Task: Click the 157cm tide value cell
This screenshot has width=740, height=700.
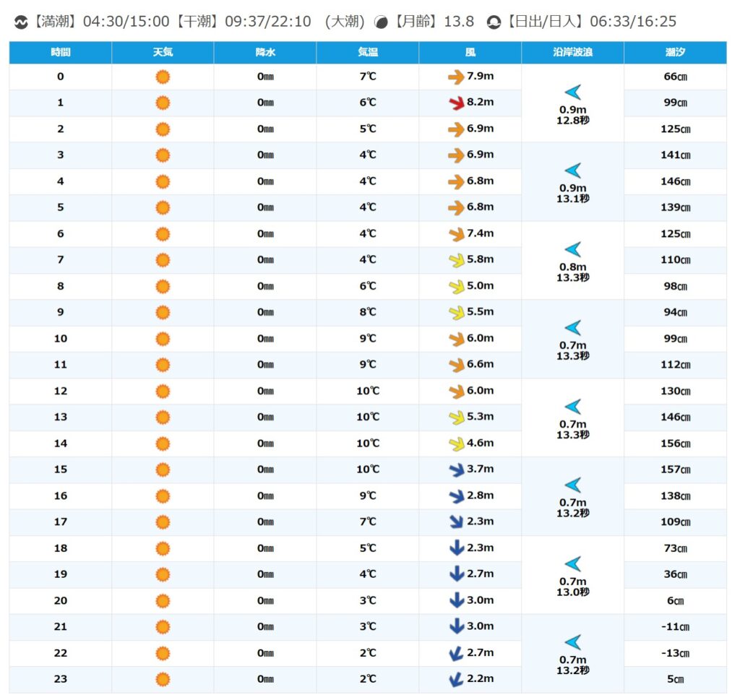Action: [x=675, y=470]
